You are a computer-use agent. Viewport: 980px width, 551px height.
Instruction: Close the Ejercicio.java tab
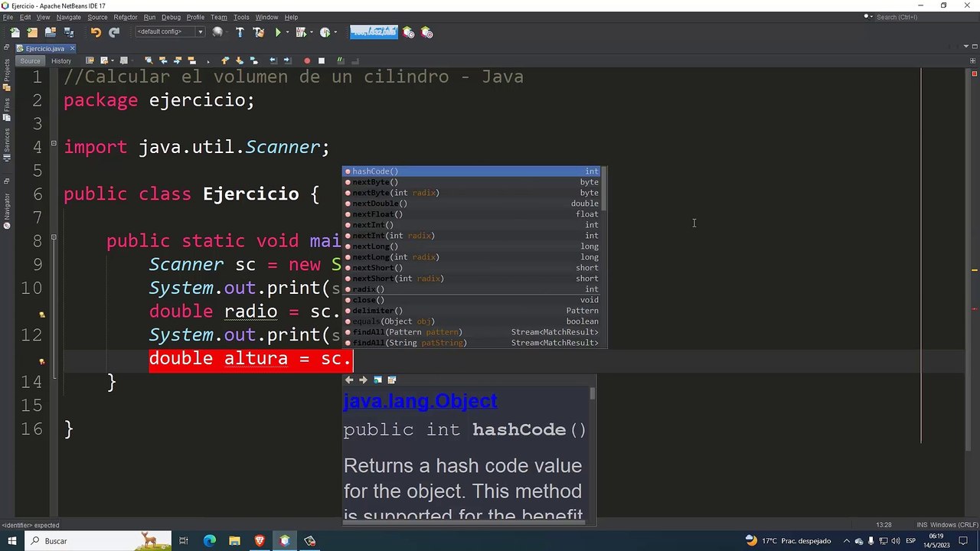point(72,48)
